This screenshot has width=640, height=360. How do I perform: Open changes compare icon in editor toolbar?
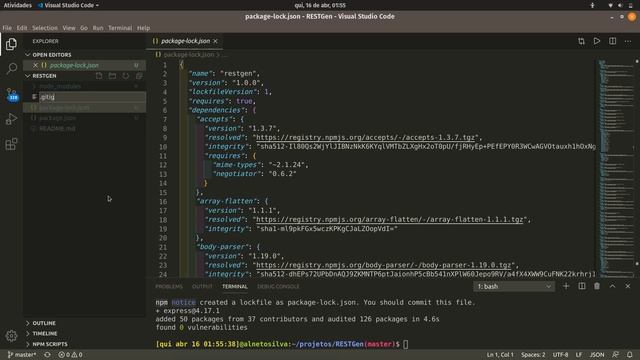581,41
